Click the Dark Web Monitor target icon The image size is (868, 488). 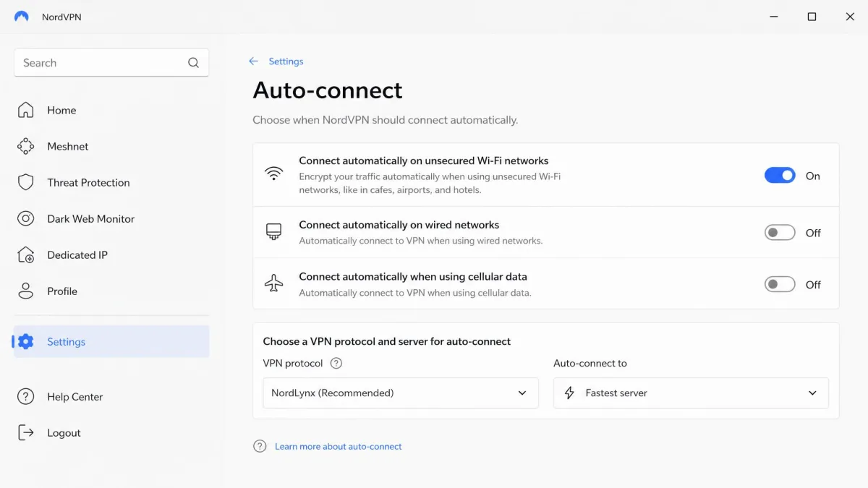point(25,218)
